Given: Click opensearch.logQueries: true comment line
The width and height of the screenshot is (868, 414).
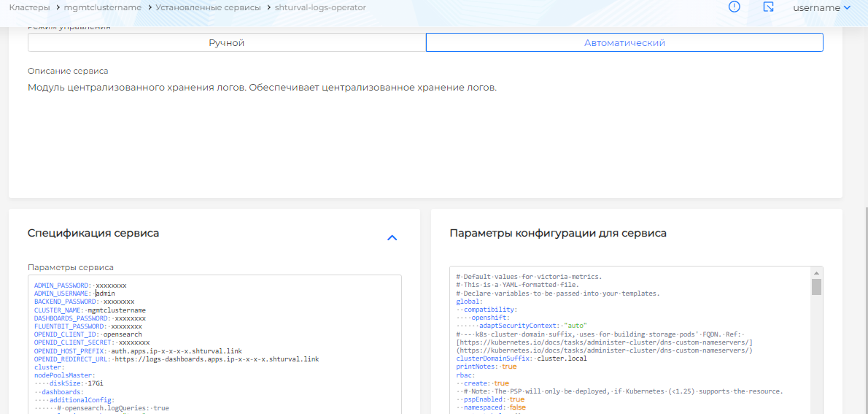Looking at the screenshot, I should [101, 408].
